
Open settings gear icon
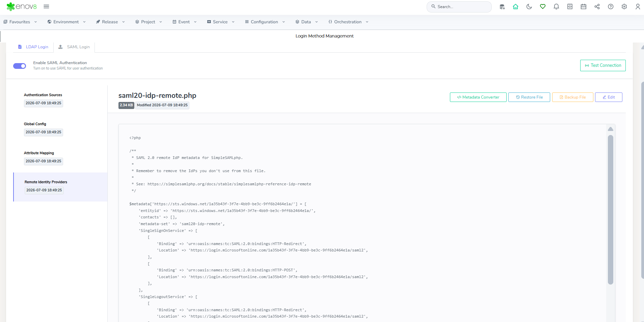pos(624,7)
